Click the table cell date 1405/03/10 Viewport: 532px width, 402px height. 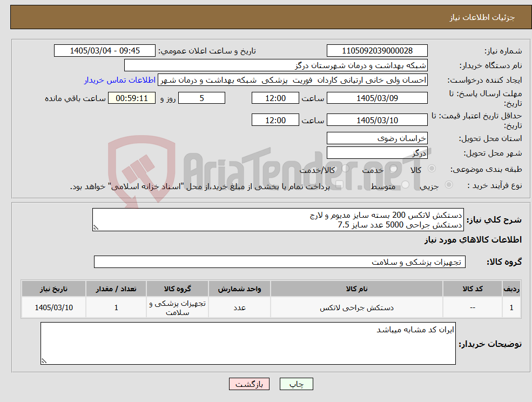pyautogui.click(x=53, y=307)
